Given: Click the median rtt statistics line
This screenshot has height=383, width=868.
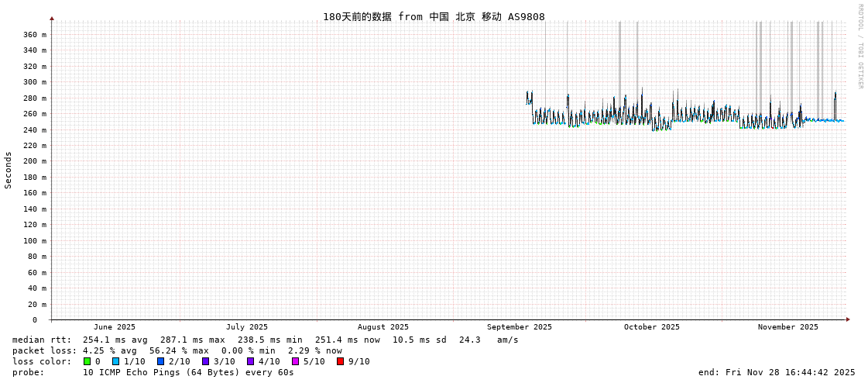Looking at the screenshot, I should (x=266, y=340).
